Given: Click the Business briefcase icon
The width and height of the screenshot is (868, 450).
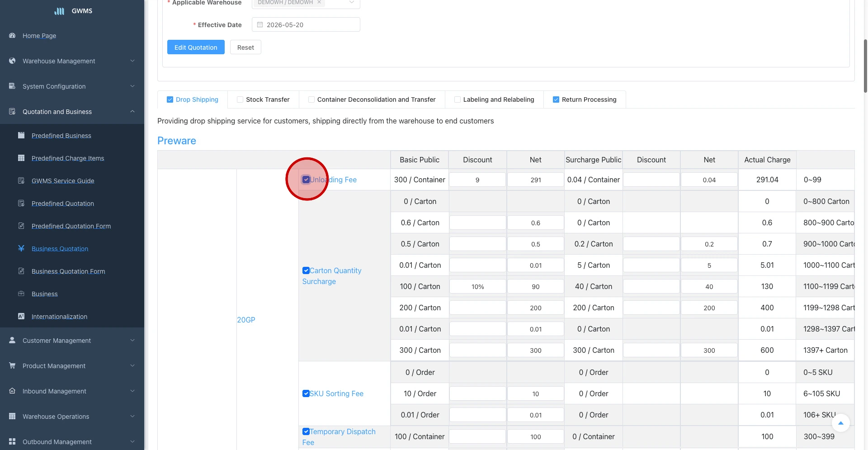Looking at the screenshot, I should coord(21,294).
